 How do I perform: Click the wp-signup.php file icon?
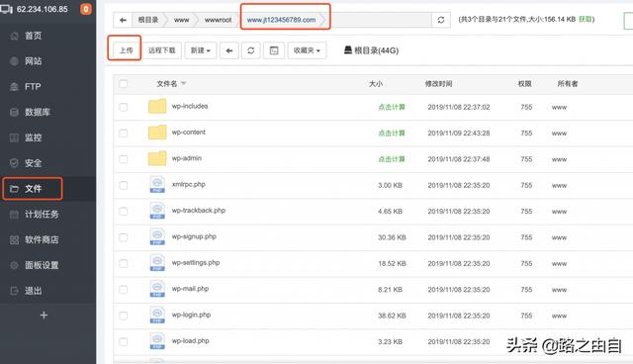click(157, 236)
